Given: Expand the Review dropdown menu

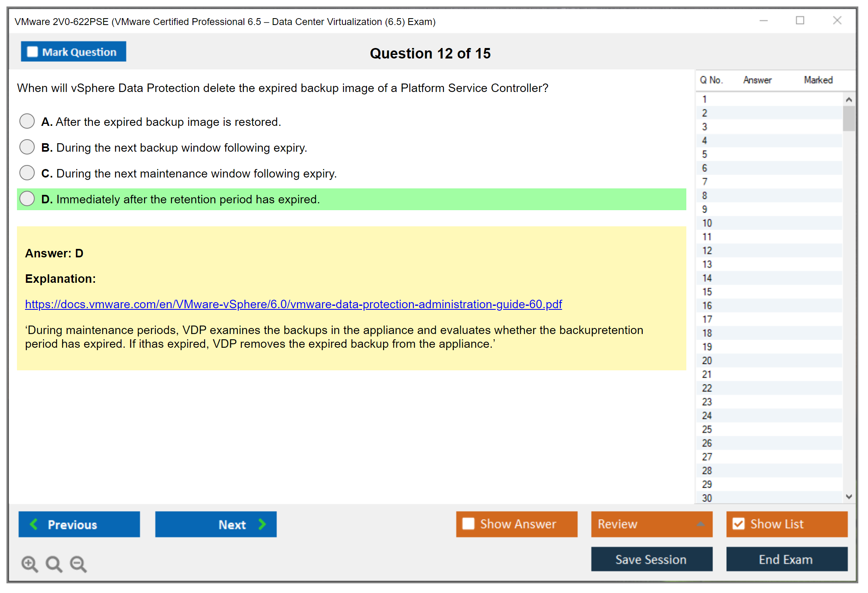Looking at the screenshot, I should tap(701, 524).
